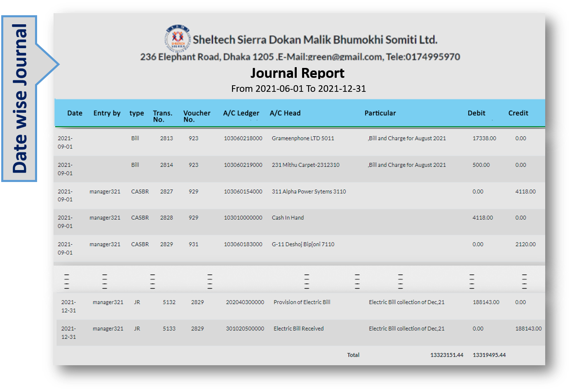Click the Cash In Hand account head
The height and width of the screenshot is (392, 572).
[x=288, y=218]
